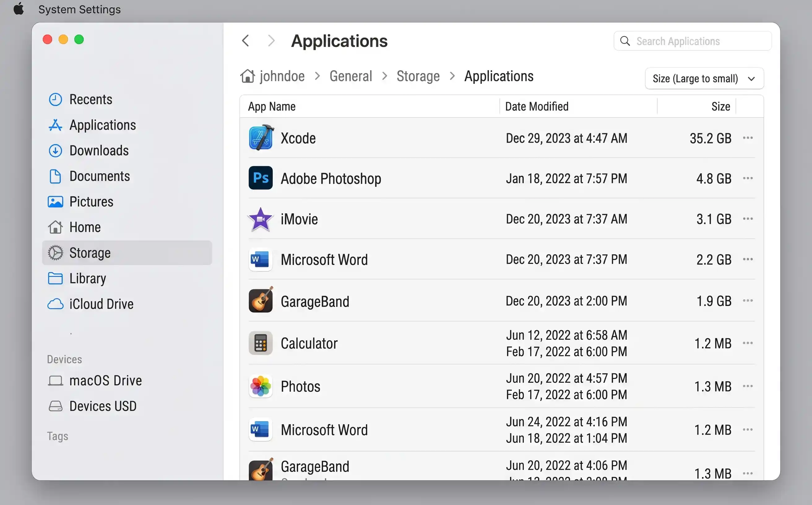The image size is (812, 505).
Task: Open the Size (Large to small) sort dropdown
Action: pos(704,79)
